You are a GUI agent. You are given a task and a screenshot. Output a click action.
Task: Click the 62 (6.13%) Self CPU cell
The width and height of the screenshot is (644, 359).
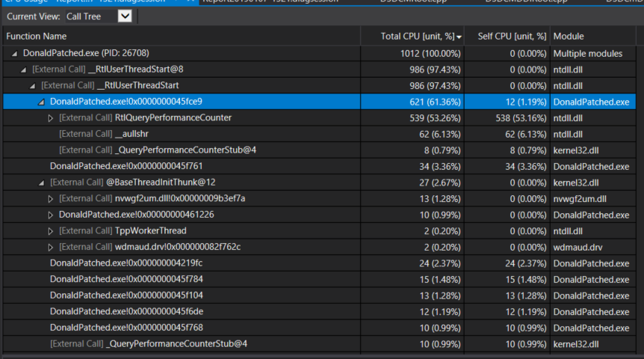point(507,134)
